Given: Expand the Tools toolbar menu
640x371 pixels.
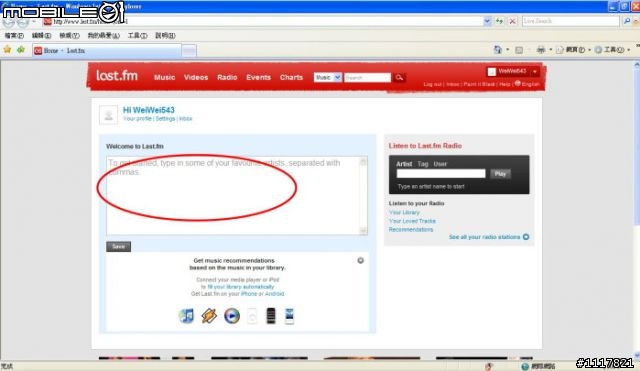Looking at the screenshot, I should coord(612,50).
